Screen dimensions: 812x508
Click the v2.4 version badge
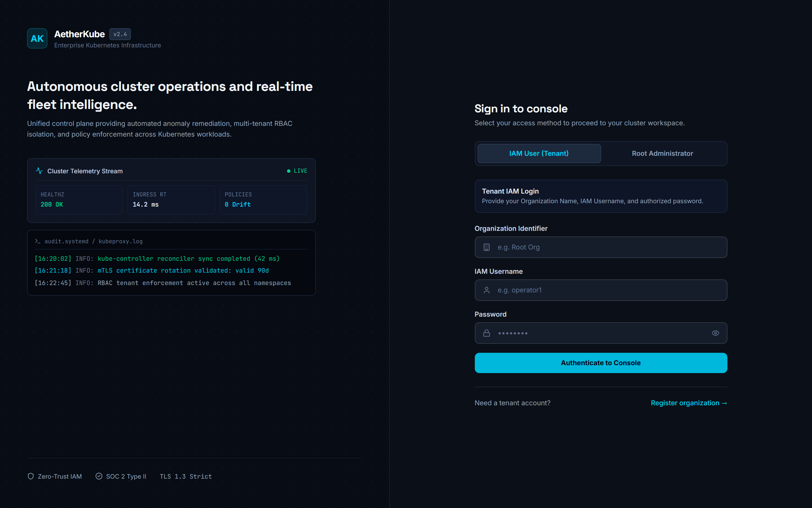(120, 34)
